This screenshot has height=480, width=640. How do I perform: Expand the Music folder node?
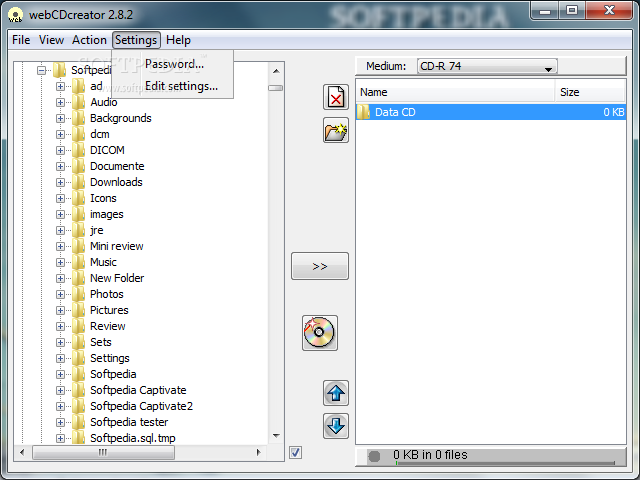click(60, 262)
